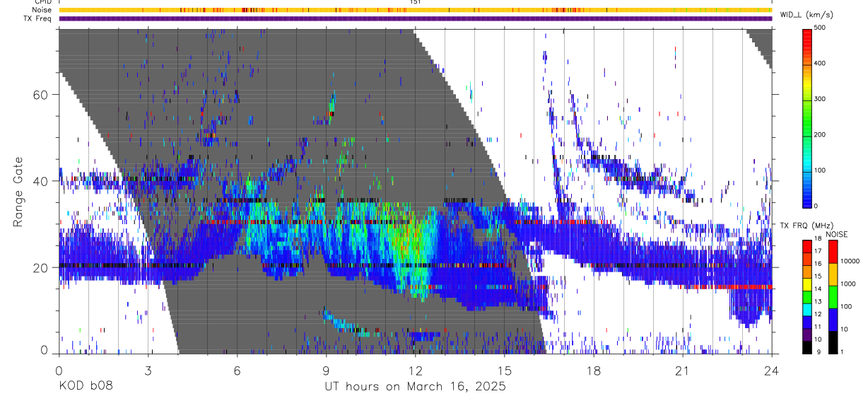Pick the green swatch in NOISE legend
Screen dimensions: 868x401
coord(833,296)
